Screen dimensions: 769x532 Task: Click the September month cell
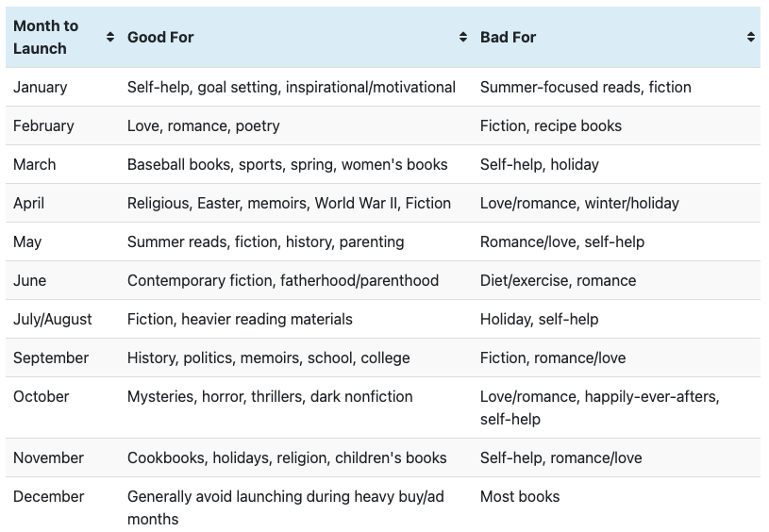63,357
